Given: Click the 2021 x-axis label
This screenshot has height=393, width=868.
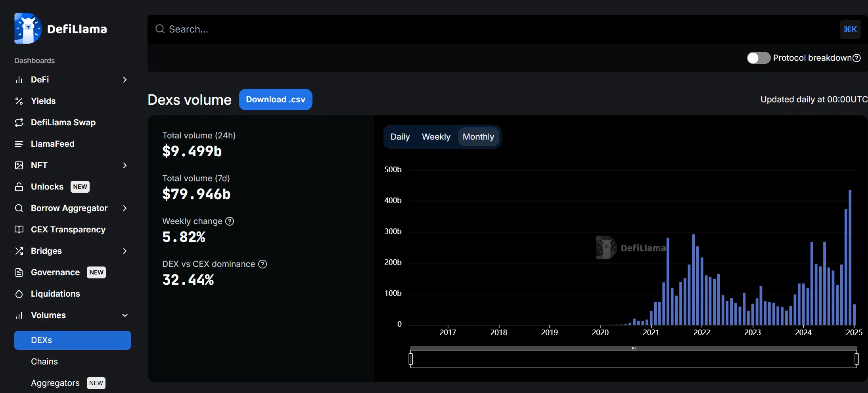Looking at the screenshot, I should pyautogui.click(x=651, y=332).
